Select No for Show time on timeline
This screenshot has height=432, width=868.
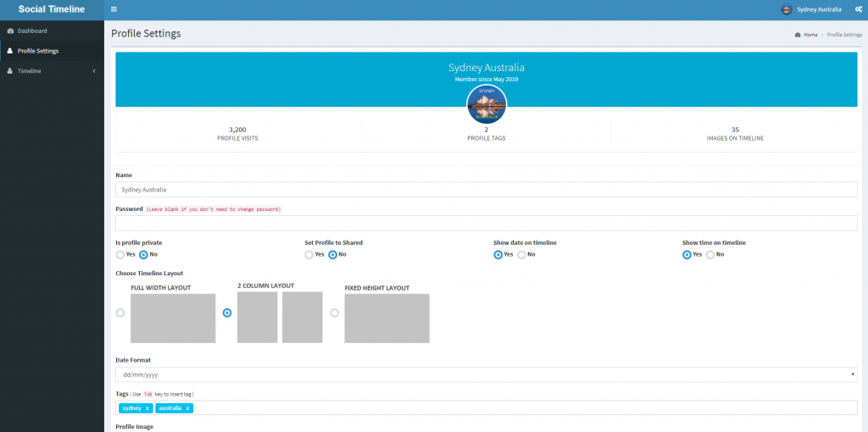click(710, 255)
